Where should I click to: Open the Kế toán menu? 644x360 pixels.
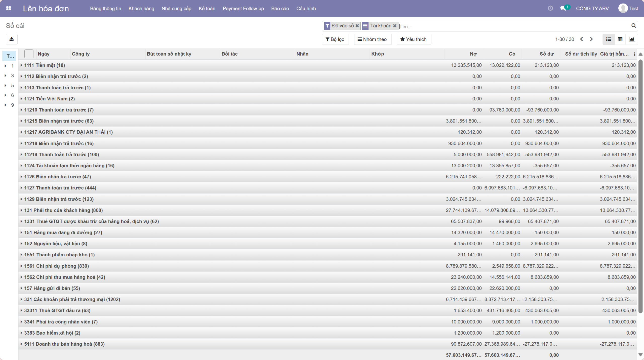click(207, 9)
